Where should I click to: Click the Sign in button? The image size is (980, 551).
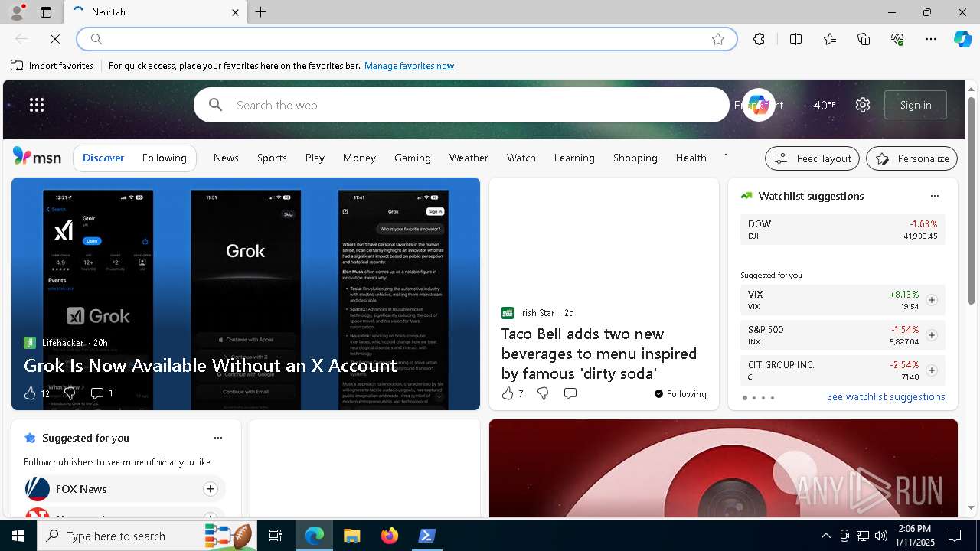(x=916, y=105)
